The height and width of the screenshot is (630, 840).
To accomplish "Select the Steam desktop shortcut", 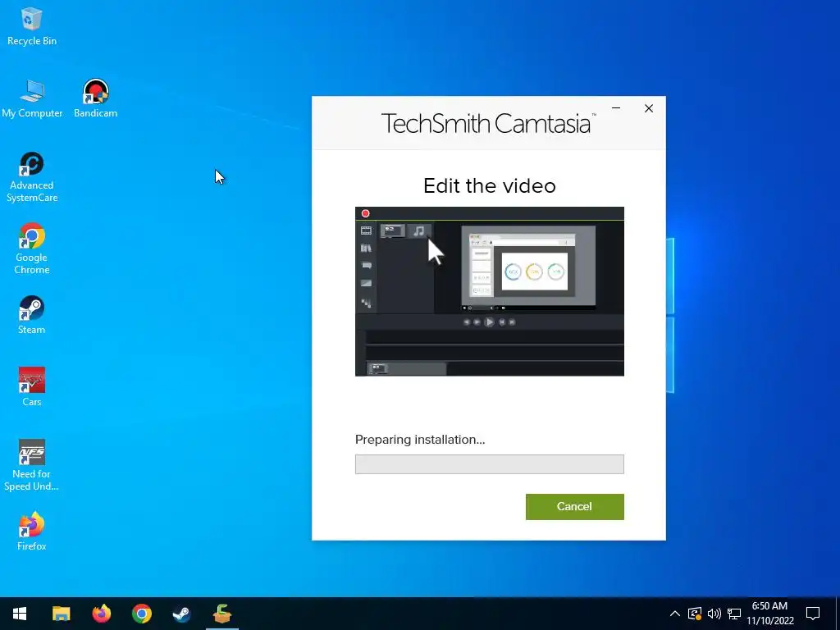I will pos(32,315).
